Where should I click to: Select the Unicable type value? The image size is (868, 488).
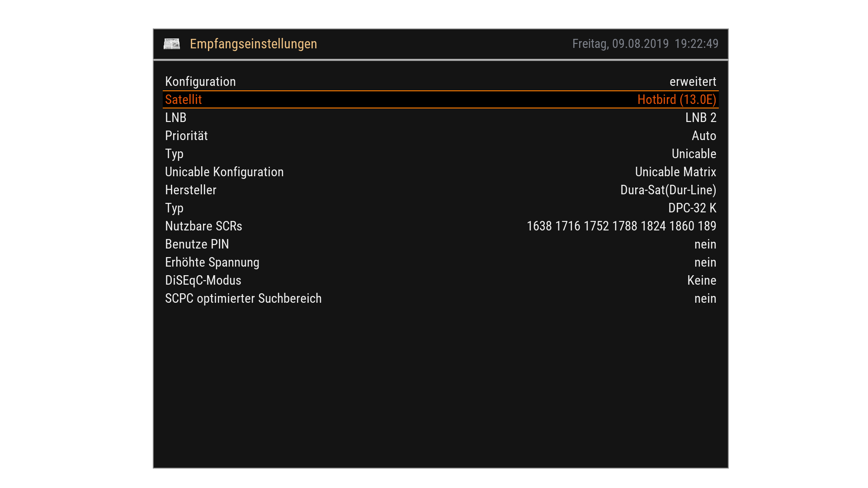pos(693,154)
